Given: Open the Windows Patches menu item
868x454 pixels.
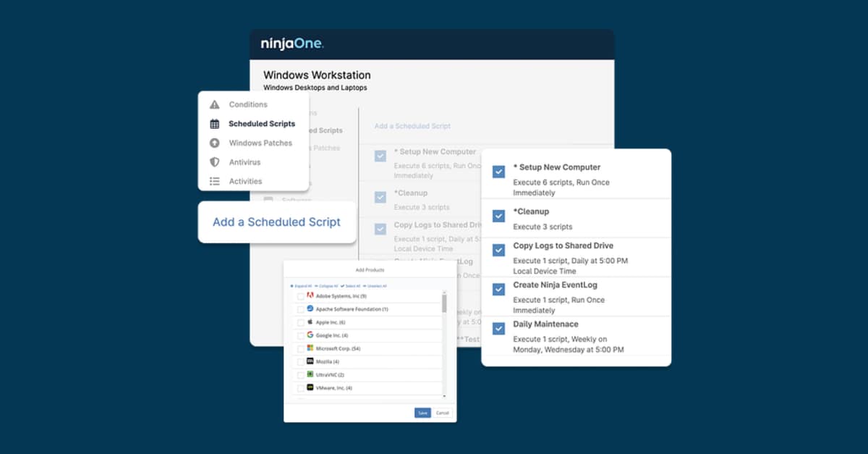Looking at the screenshot, I should tap(260, 143).
